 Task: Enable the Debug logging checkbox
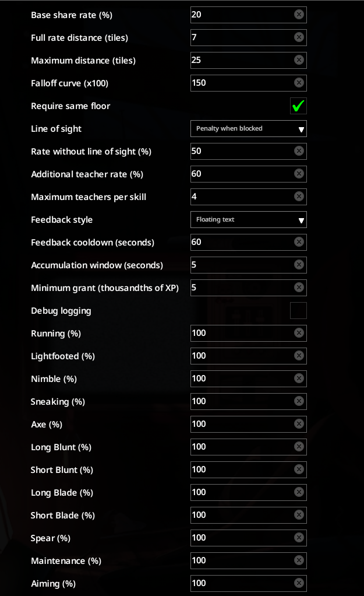(x=298, y=311)
